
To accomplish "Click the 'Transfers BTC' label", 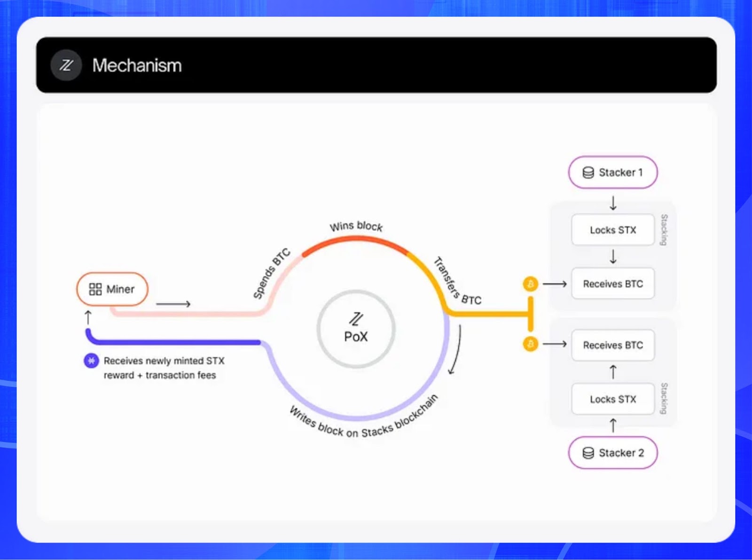I will click(456, 282).
